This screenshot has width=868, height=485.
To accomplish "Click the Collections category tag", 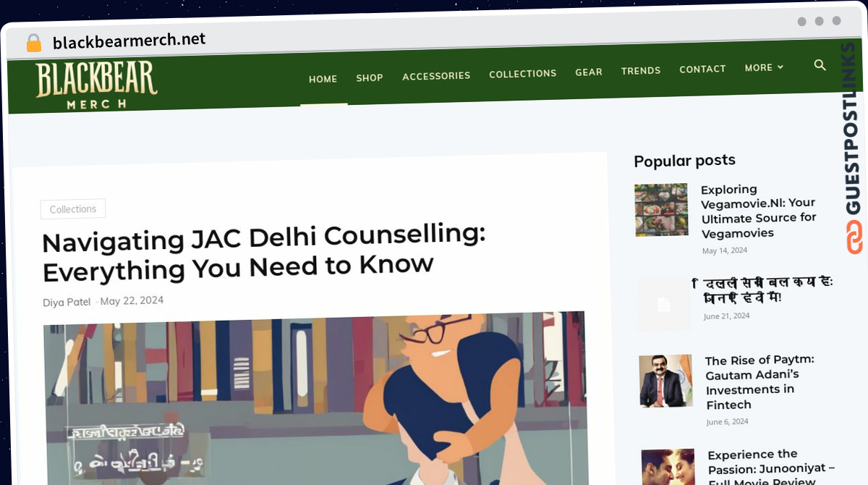I will 73,208.
